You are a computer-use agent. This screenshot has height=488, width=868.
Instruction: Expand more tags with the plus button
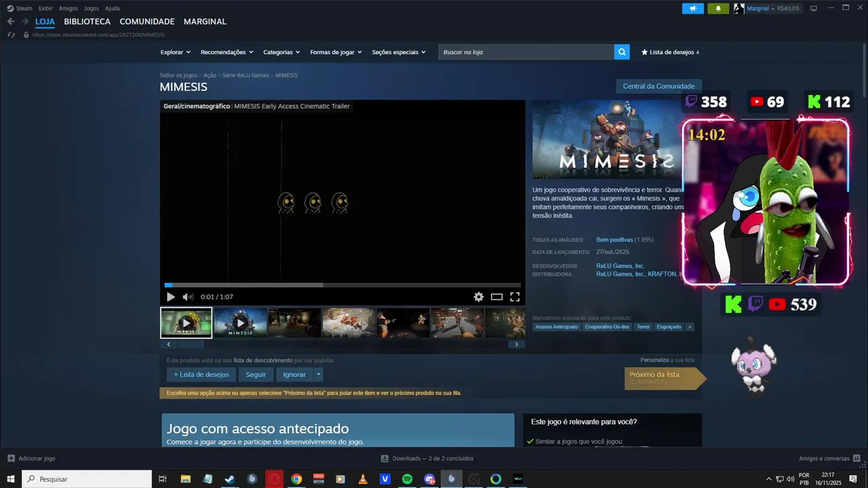690,327
